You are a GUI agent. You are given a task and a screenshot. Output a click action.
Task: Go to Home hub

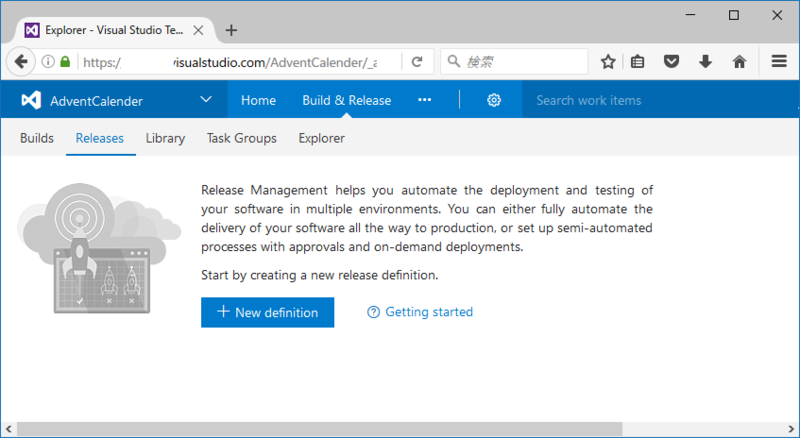pyautogui.click(x=258, y=101)
